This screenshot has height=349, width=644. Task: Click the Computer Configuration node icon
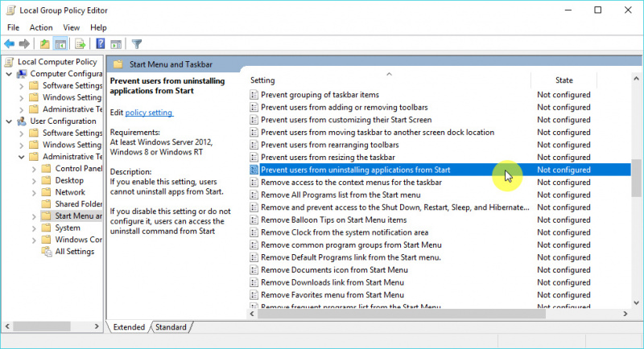coord(22,74)
